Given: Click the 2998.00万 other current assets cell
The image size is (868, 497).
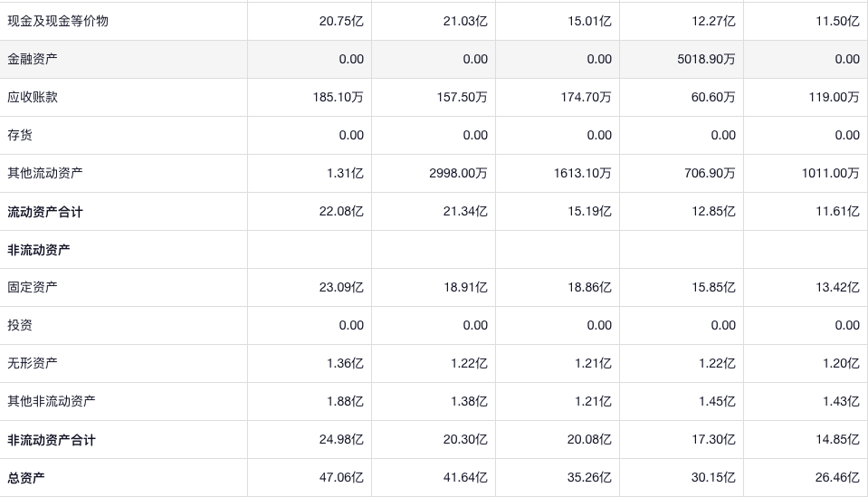Looking at the screenshot, I should point(458,173).
